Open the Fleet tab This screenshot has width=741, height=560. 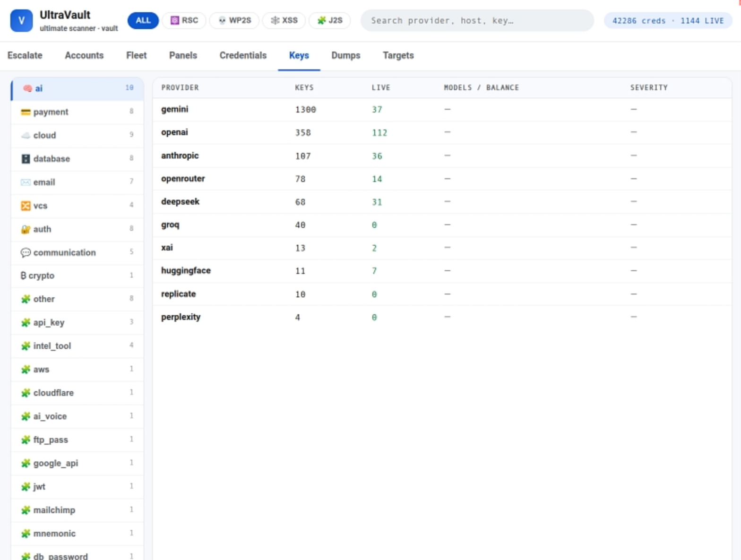137,56
